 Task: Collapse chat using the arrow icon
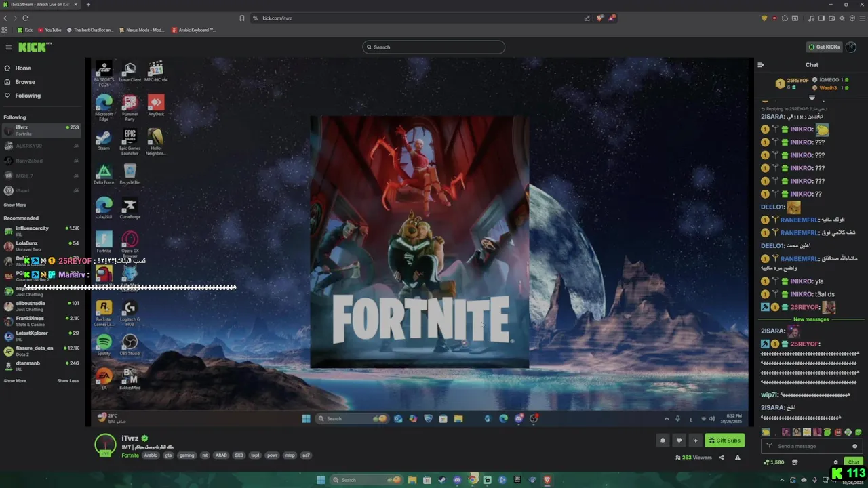point(761,65)
